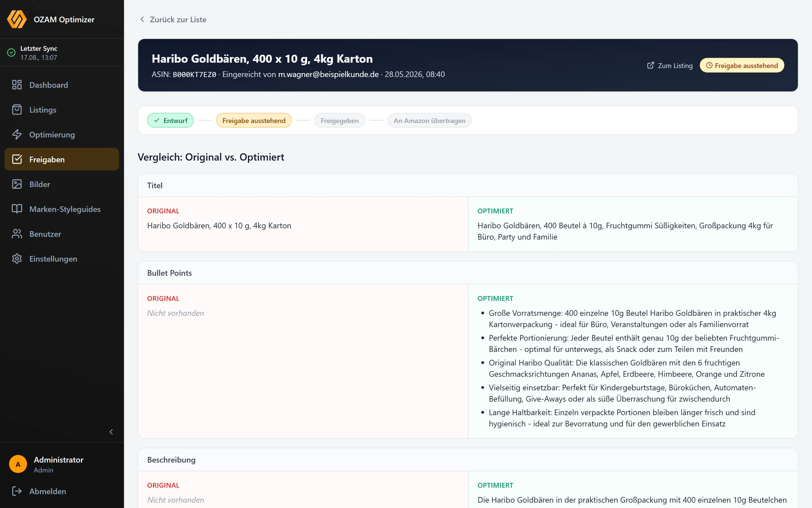Click the OZAM Optimizer logo icon

click(17, 19)
